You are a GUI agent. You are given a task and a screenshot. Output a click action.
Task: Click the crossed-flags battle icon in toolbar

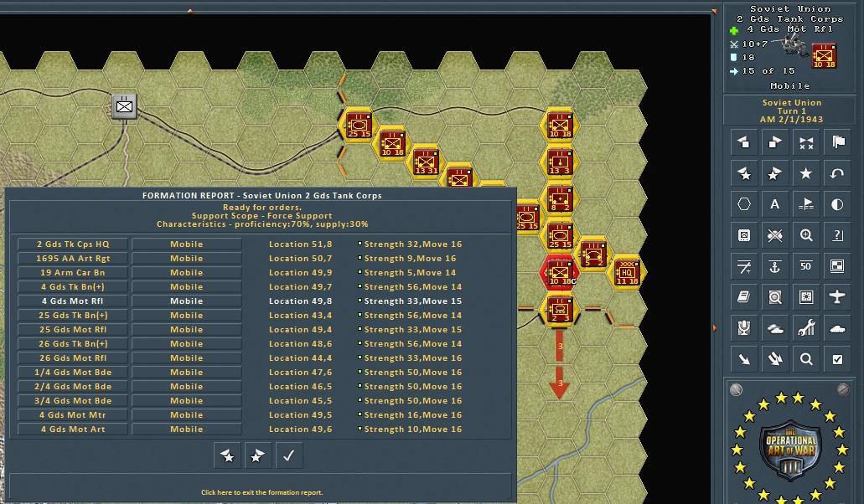pos(806,142)
